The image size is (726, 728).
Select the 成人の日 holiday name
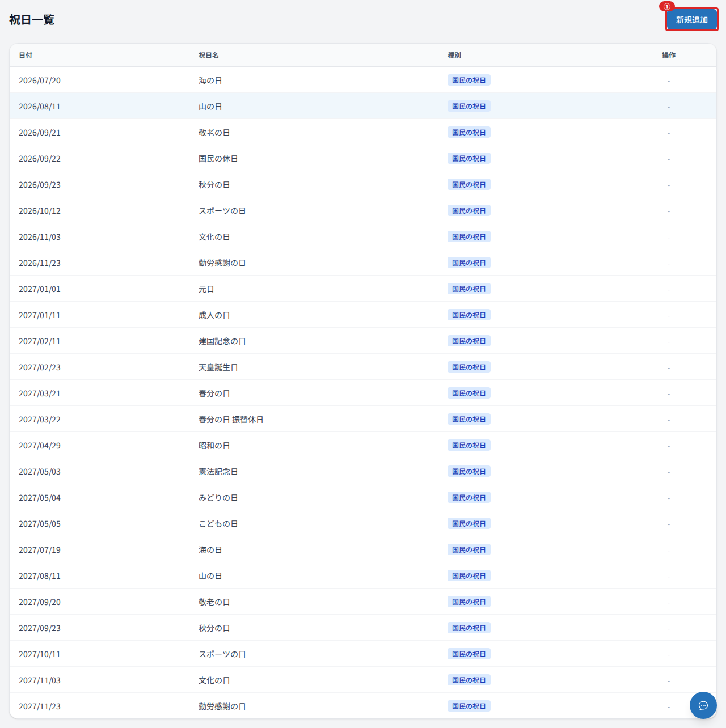tap(214, 315)
